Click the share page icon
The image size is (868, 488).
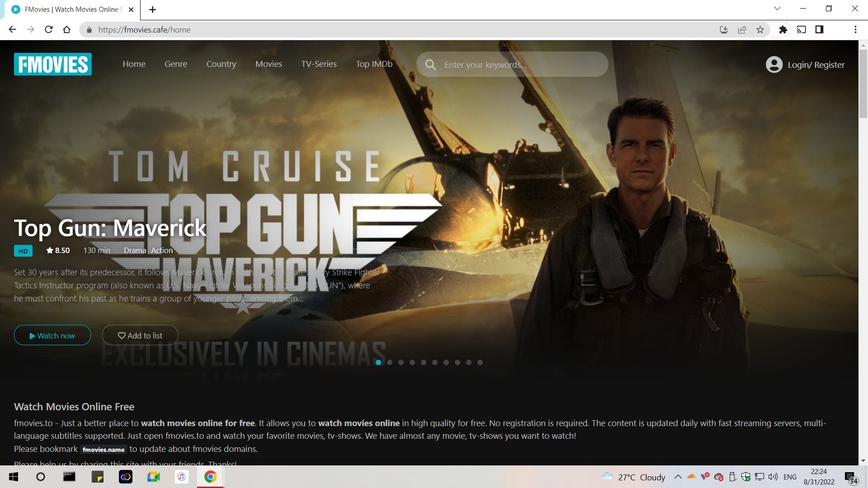click(x=742, y=30)
